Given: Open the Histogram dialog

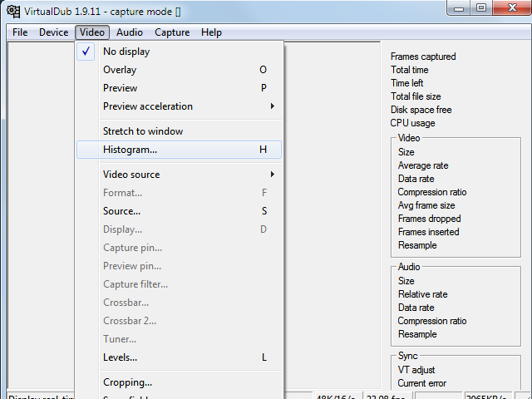Looking at the screenshot, I should click(x=180, y=150).
